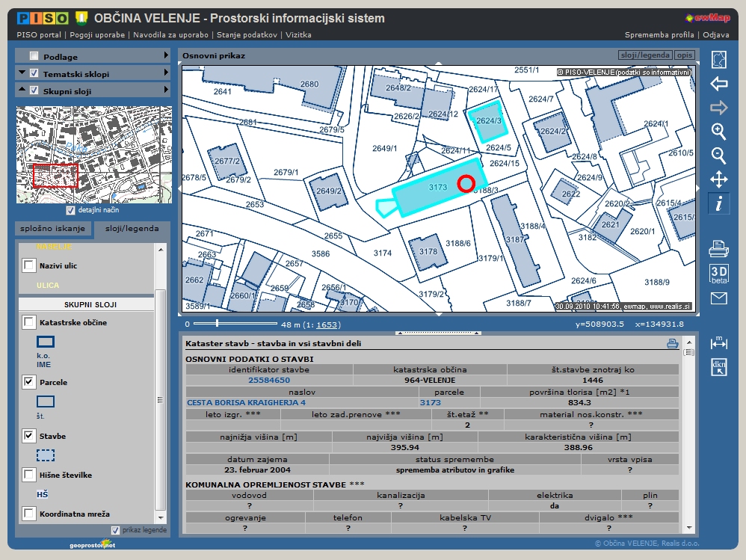
Task: Toggle the Hišne številke layer checkbox
Action: (x=28, y=475)
